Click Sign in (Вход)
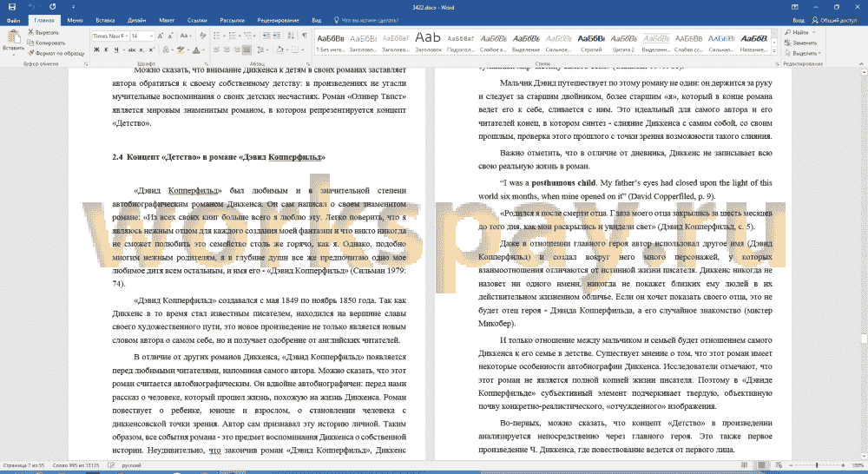Screen dimensions: 868x474 click(799, 21)
